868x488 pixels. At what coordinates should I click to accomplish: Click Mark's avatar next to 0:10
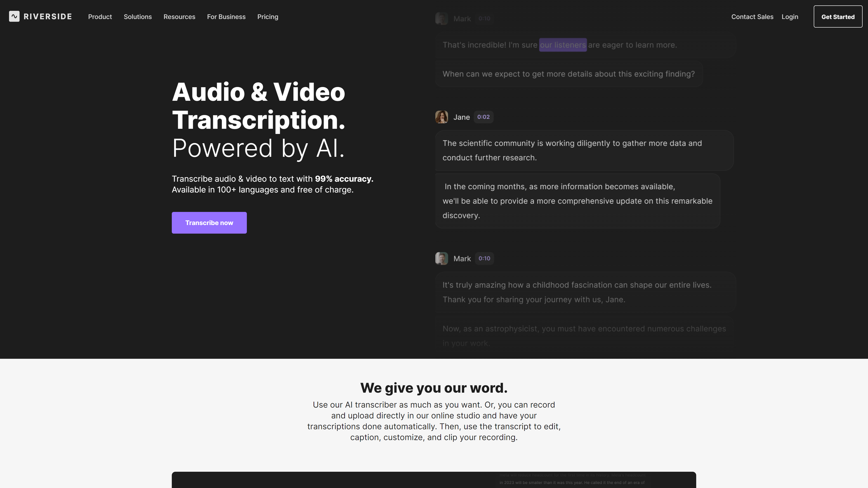coord(441,258)
